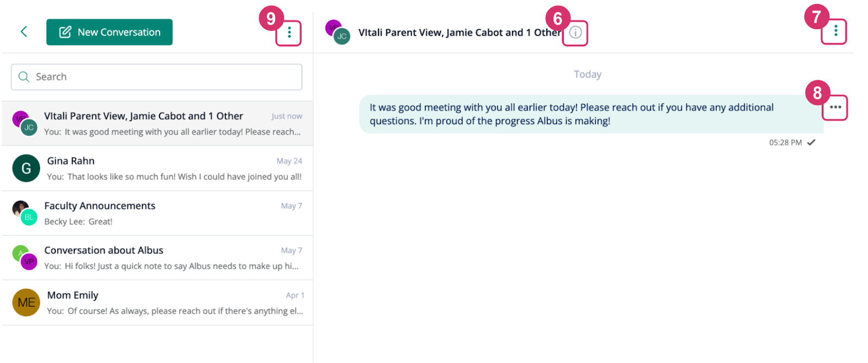Click the sent message bubble
The height and width of the screenshot is (363, 868).
[x=591, y=114]
